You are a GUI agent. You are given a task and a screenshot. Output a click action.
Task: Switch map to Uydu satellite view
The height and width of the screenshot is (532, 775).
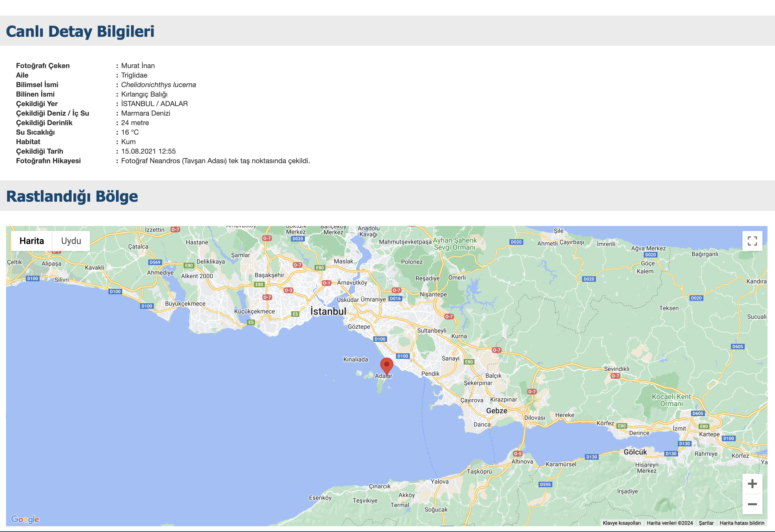click(x=71, y=241)
